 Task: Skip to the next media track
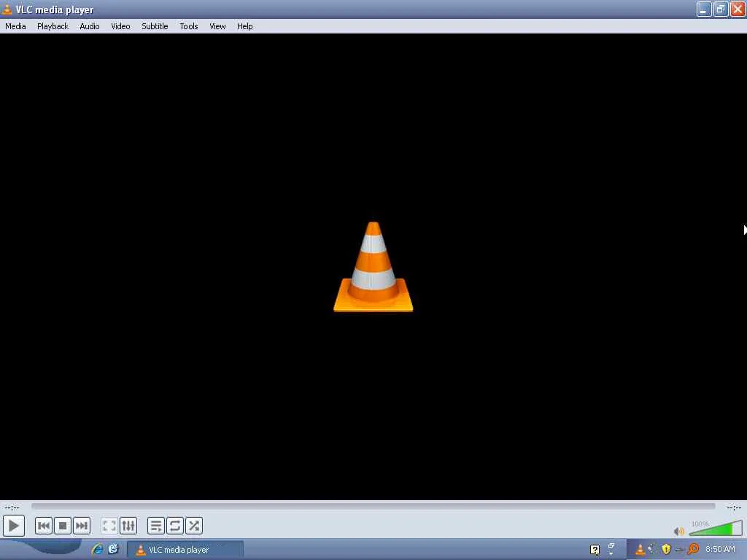click(82, 526)
